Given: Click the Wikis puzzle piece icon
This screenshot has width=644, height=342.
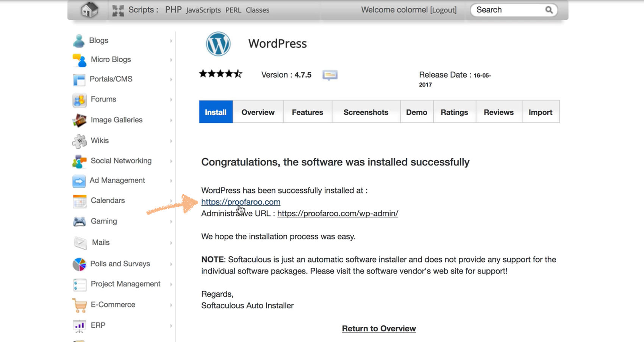Looking at the screenshot, I should tap(80, 141).
